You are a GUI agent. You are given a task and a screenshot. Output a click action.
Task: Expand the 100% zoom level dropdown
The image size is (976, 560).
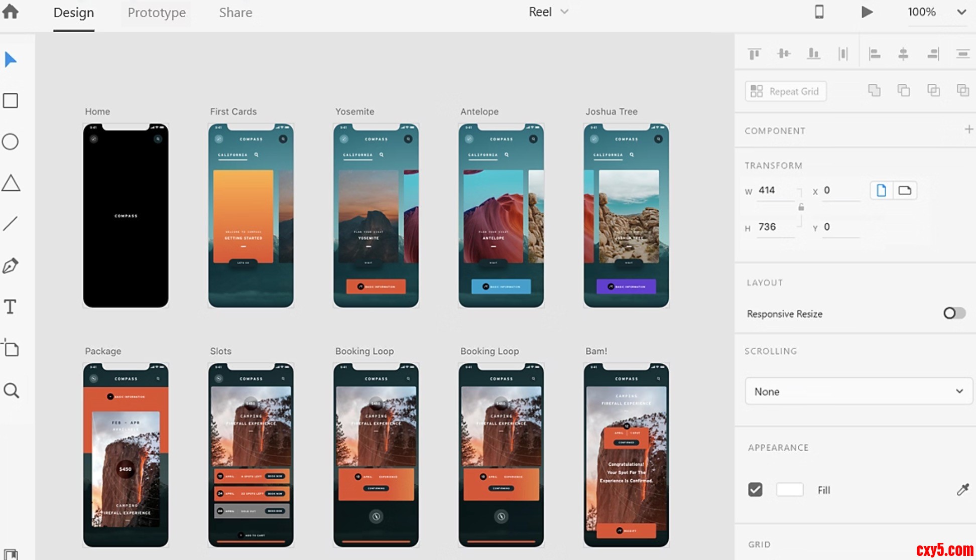[961, 12]
